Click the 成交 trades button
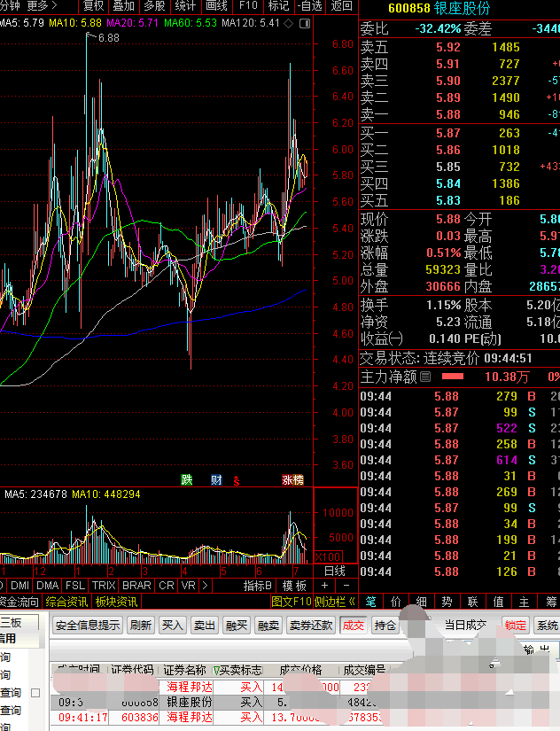 click(353, 626)
